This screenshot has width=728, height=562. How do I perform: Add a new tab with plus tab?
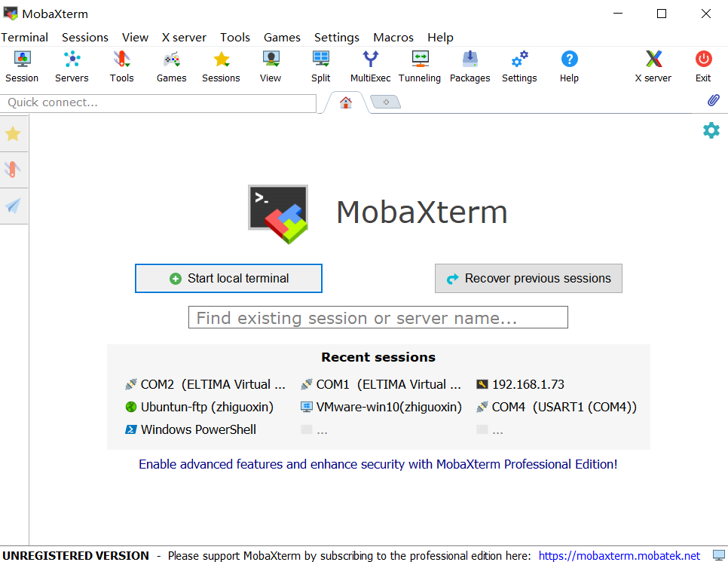(386, 102)
